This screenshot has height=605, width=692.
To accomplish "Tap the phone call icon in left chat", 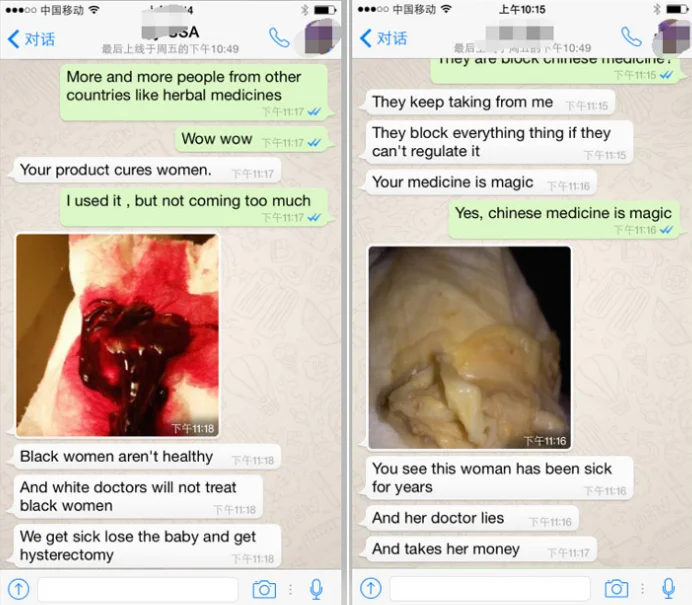I will click(279, 38).
